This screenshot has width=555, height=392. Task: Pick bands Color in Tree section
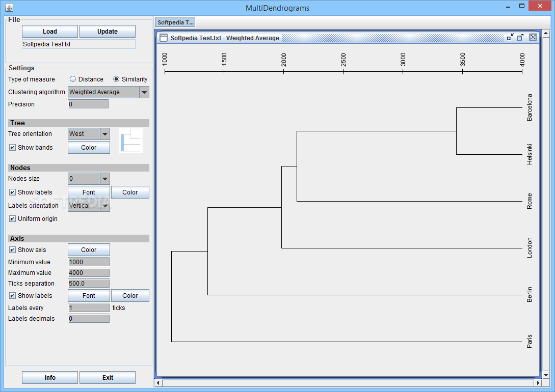89,148
